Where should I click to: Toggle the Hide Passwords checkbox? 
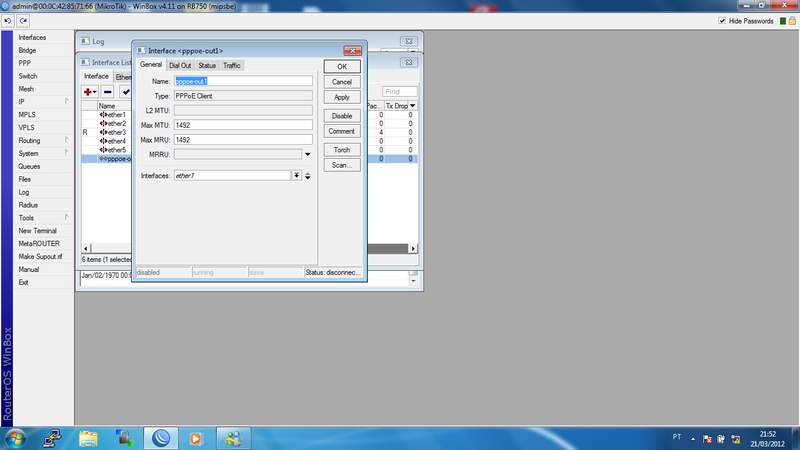click(721, 21)
